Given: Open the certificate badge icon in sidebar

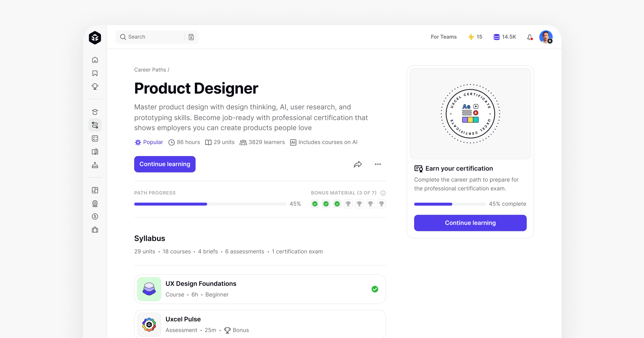Looking at the screenshot, I should 95,204.
